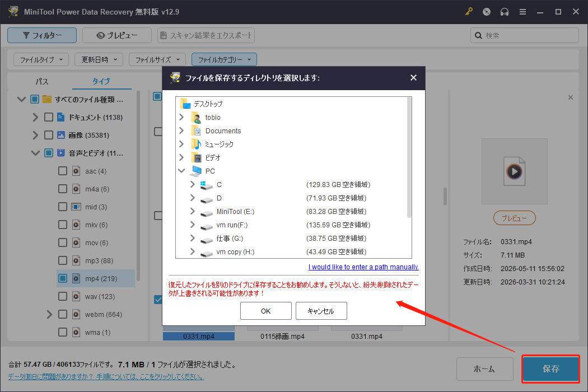Expand the Documents (1138) tree node

[x=35, y=118]
